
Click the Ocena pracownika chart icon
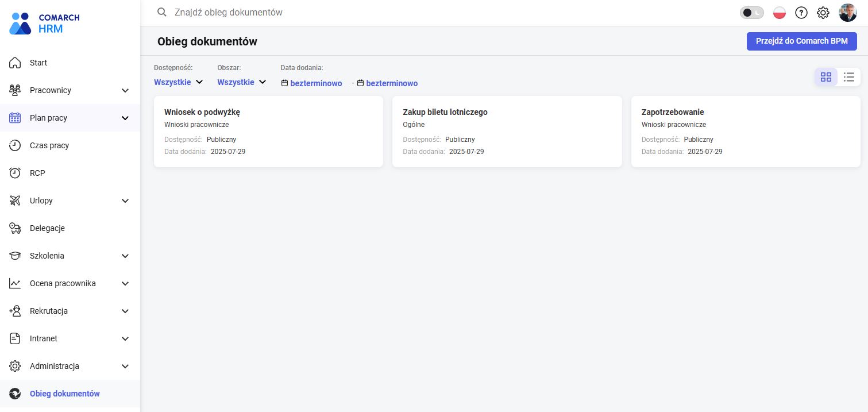tap(16, 283)
